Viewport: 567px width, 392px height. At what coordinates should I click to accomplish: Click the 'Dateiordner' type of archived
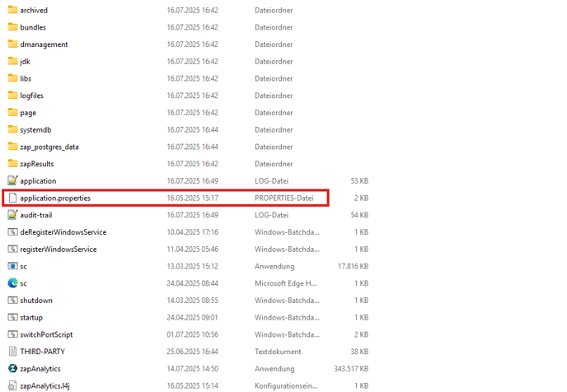(x=274, y=10)
